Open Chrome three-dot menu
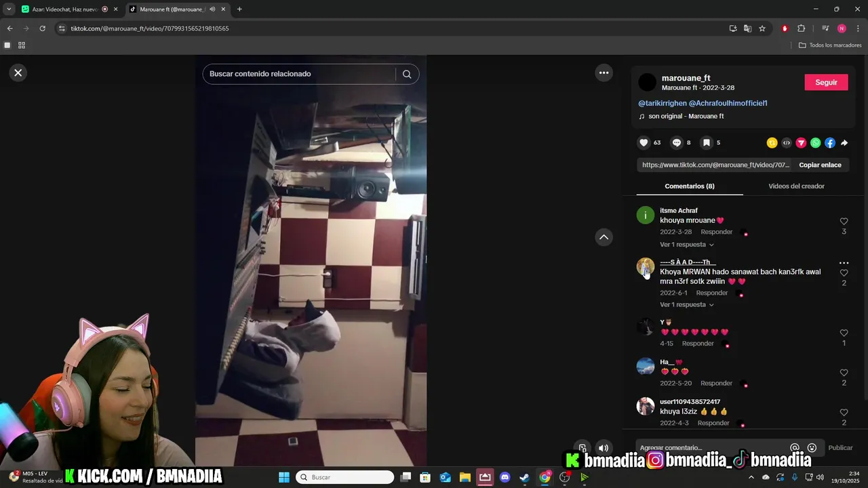Viewport: 868px width, 488px height. click(858, 28)
